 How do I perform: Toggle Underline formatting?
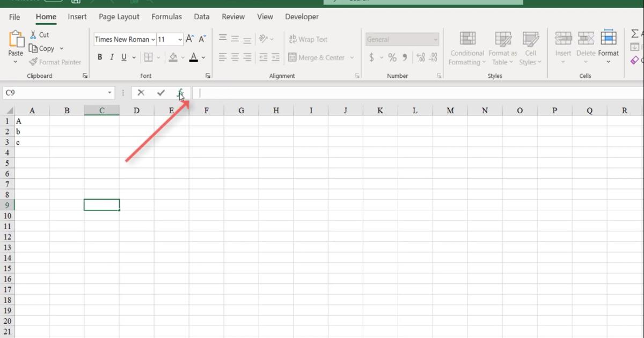[x=123, y=57]
